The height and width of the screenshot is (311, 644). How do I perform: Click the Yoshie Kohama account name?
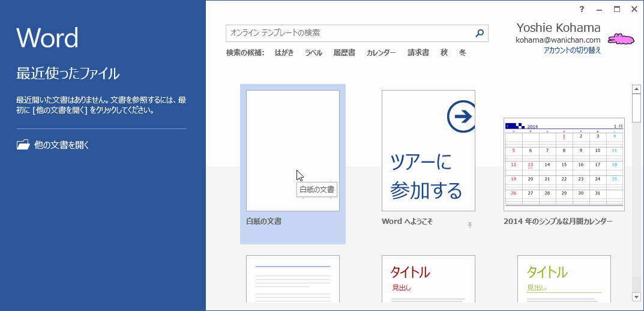pos(559,28)
